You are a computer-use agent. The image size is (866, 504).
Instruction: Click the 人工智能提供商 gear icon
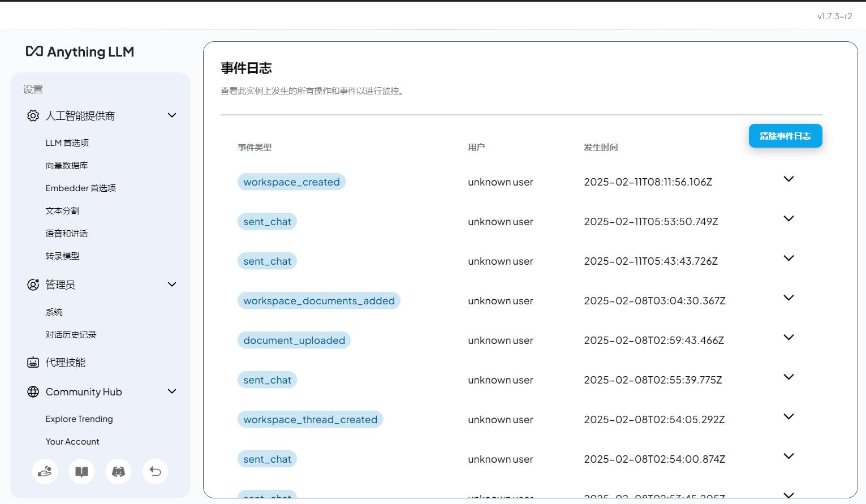(33, 116)
